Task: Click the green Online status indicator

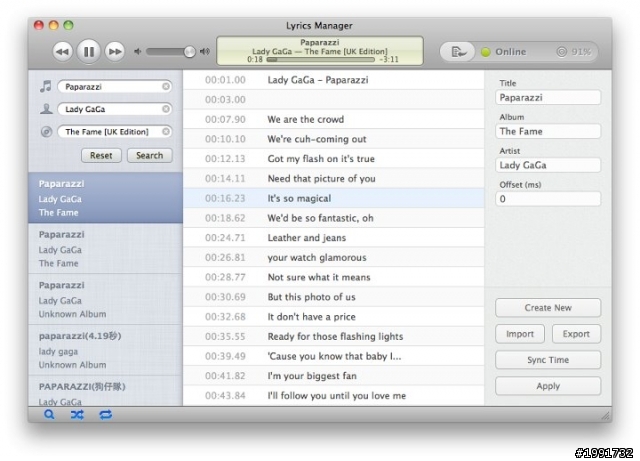Action: click(x=485, y=52)
